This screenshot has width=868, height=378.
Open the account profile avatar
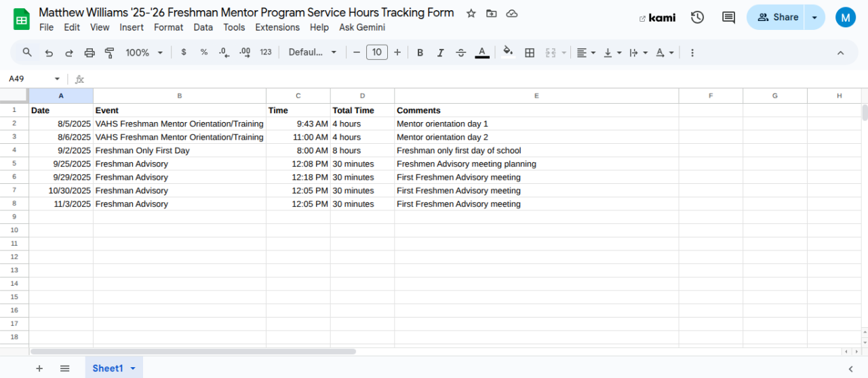click(x=845, y=18)
